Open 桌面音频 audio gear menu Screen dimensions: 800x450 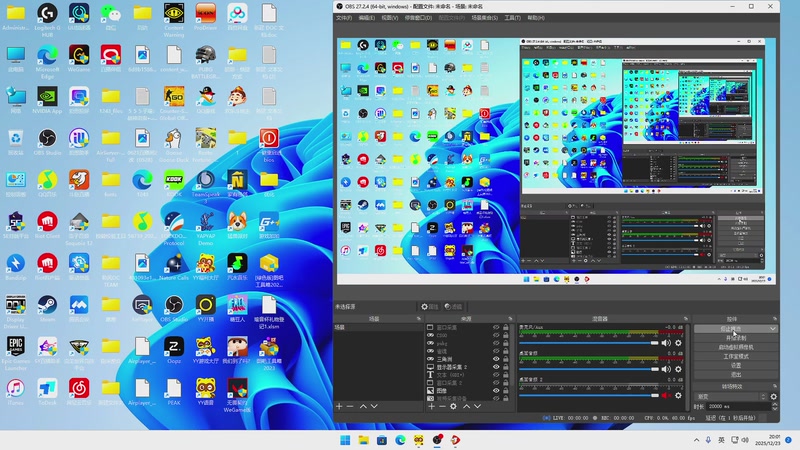click(678, 369)
